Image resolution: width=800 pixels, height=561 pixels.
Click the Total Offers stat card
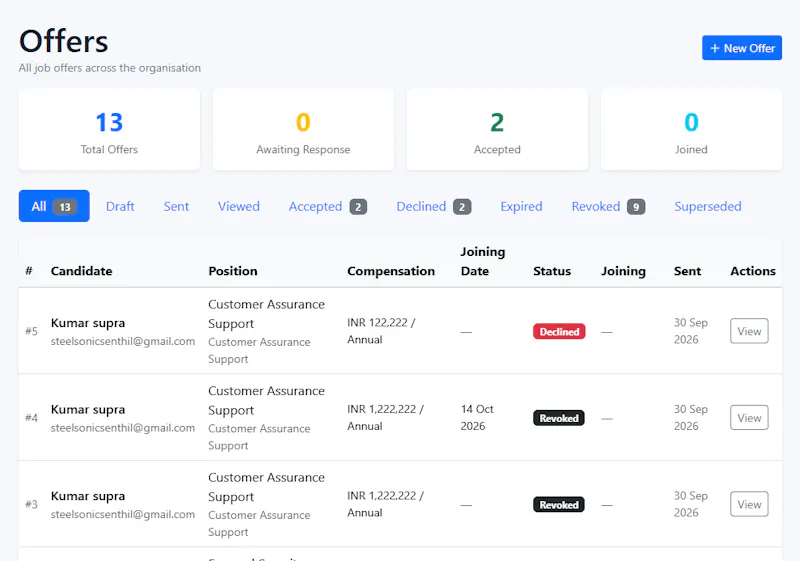(x=109, y=130)
